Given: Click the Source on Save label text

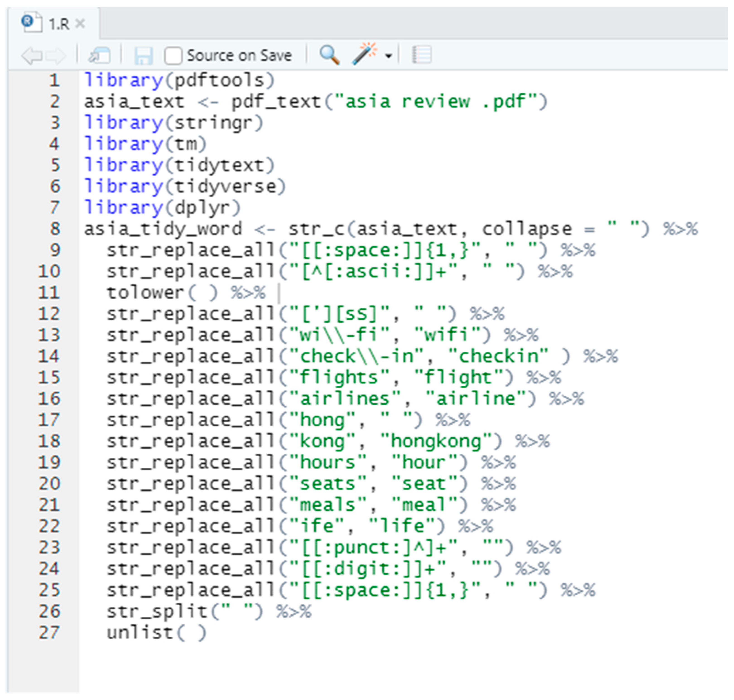Looking at the screenshot, I should pyautogui.click(x=239, y=56).
